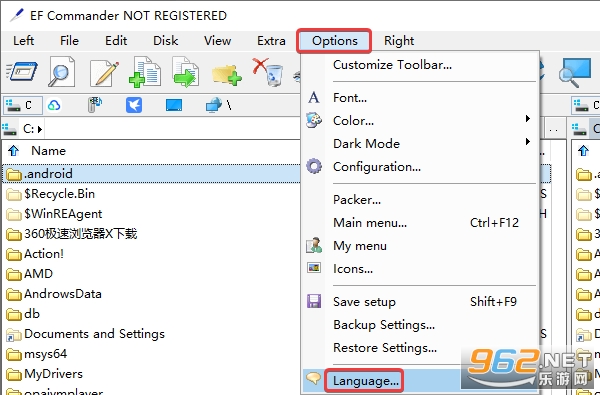Screen dimensions: 600x395
Task: Click the Font menu item
Action: (x=420, y=98)
